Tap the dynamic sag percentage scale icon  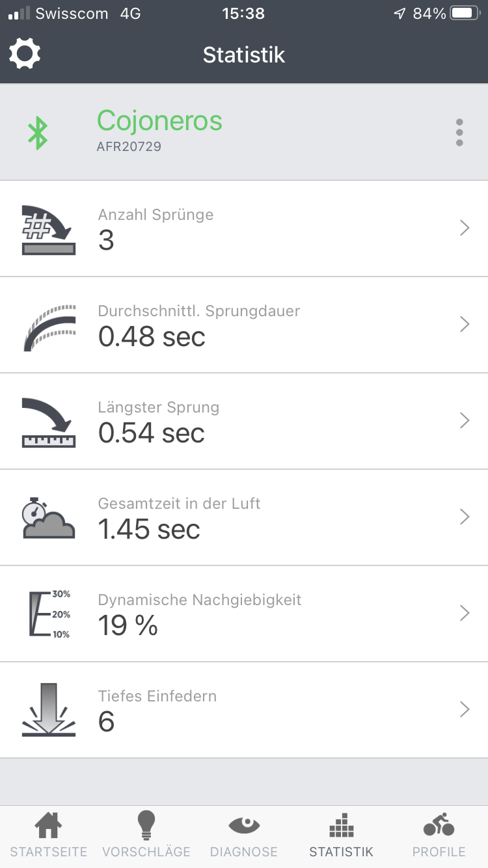[49, 614]
